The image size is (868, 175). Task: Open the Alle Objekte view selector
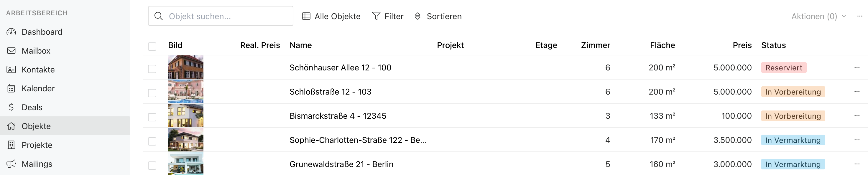[331, 16]
